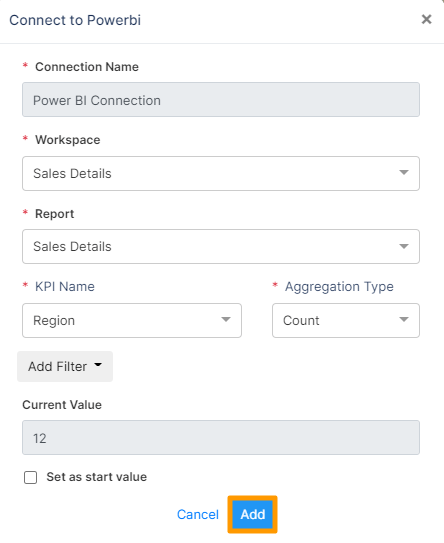Open the Aggregation Type dropdown showing Count

tap(346, 321)
